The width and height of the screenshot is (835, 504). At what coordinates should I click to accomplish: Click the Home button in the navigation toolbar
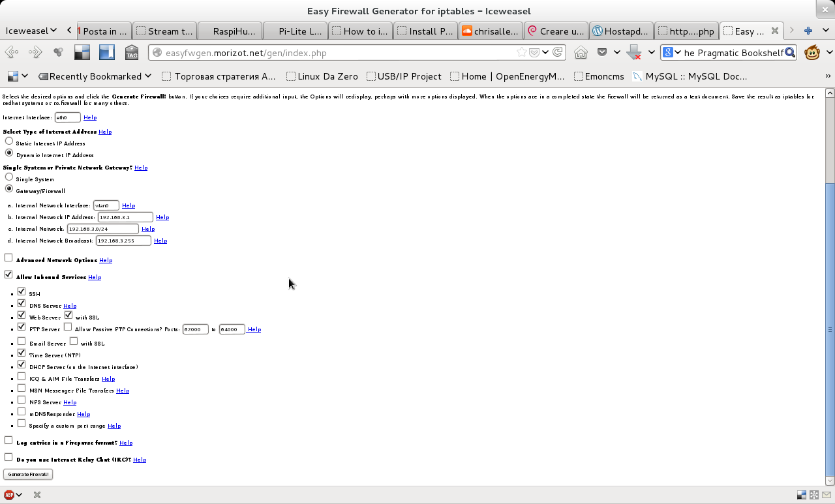click(581, 53)
